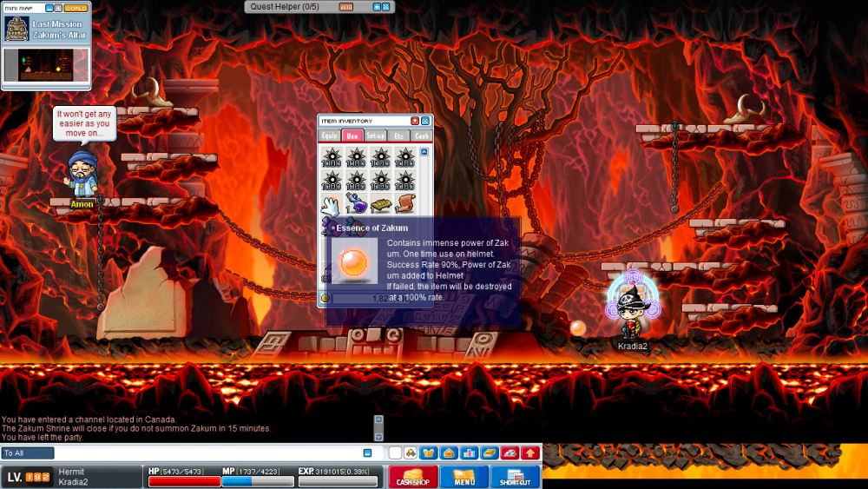Screen dimensions: 868x489
Task: Open the World map button
Action: coord(76,7)
